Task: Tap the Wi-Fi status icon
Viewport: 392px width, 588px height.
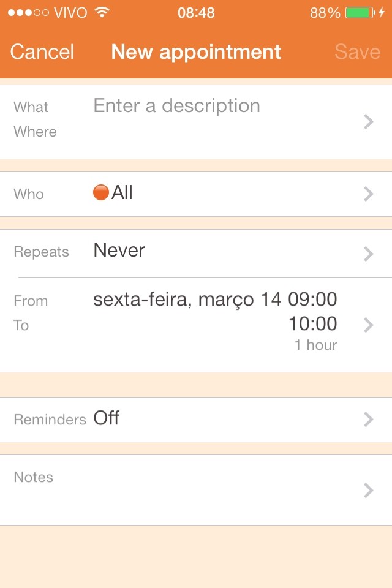Action: (x=103, y=13)
